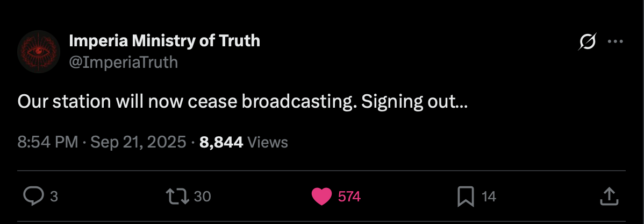Click the @ImperiaTruth handle
This screenshot has width=644, height=224.
point(123,62)
